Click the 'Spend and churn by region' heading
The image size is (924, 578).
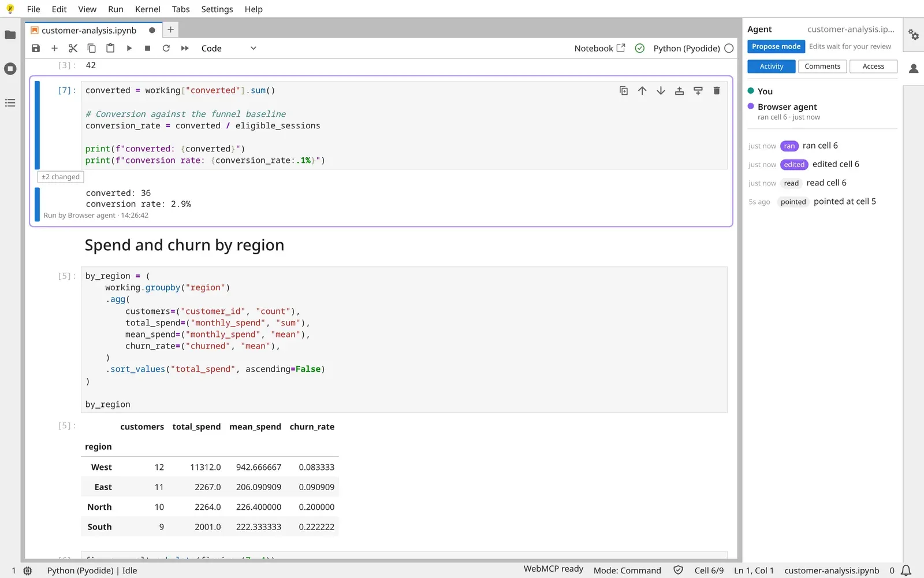(x=184, y=245)
